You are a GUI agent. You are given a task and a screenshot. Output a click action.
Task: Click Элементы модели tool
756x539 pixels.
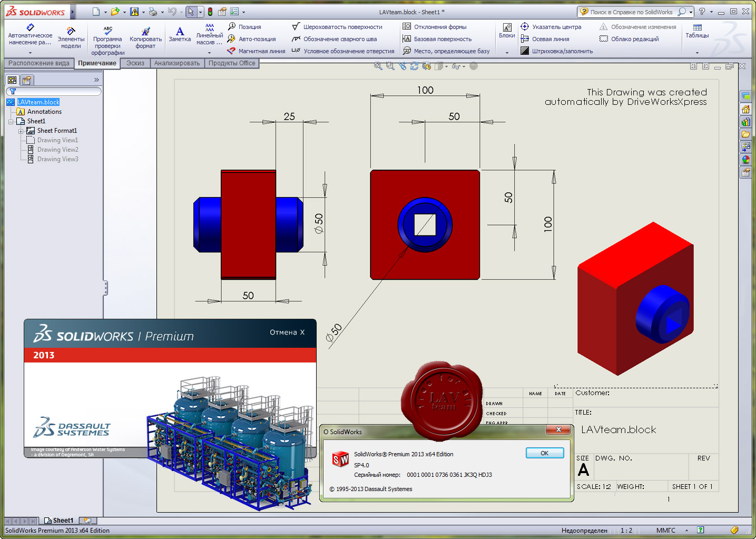(x=71, y=38)
